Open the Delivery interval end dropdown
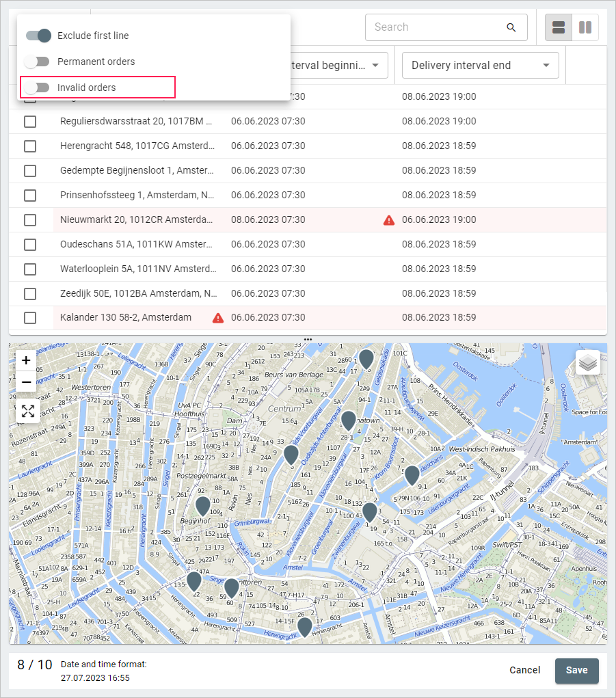The width and height of the screenshot is (616, 698). click(480, 66)
